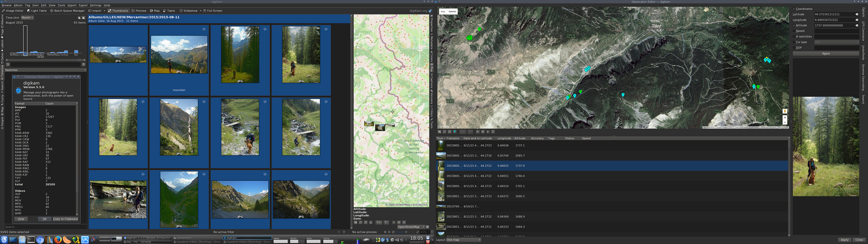Image resolution: width=868 pixels, height=244 pixels.
Task: Open the Reverse Geocoding side tab
Action: pos(863,78)
